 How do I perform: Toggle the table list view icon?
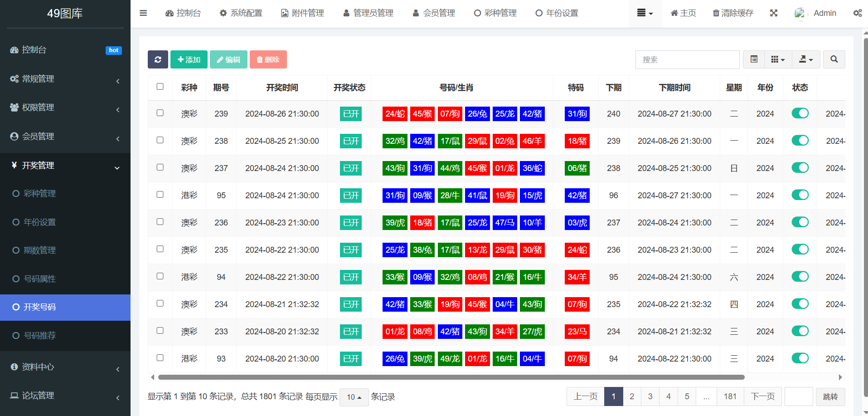(754, 59)
